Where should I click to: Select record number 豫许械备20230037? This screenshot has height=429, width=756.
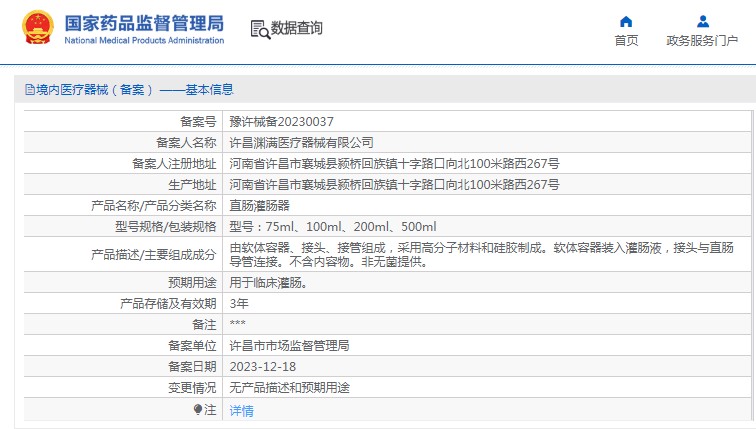(x=282, y=121)
